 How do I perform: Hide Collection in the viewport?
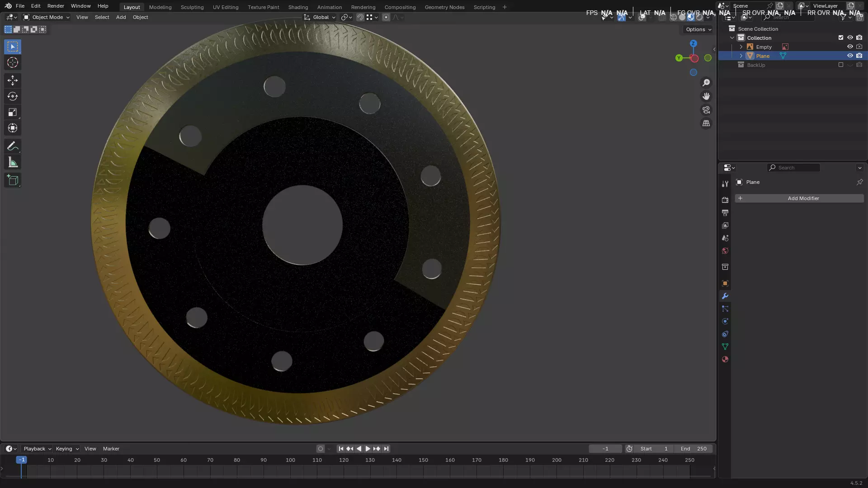(850, 38)
